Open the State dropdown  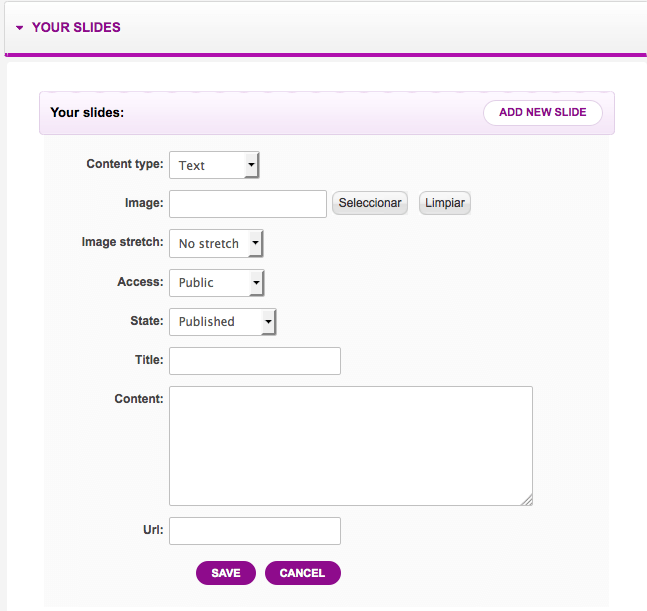pos(222,322)
